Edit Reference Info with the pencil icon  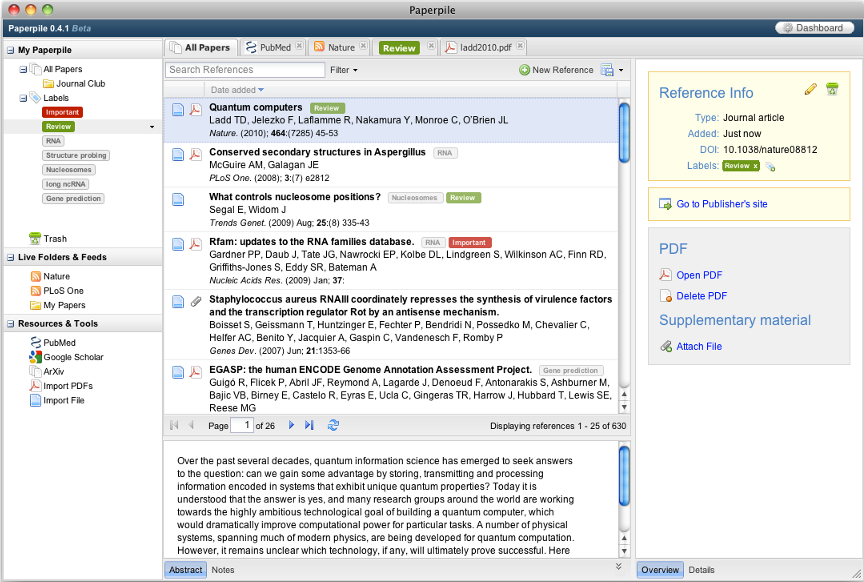point(809,90)
